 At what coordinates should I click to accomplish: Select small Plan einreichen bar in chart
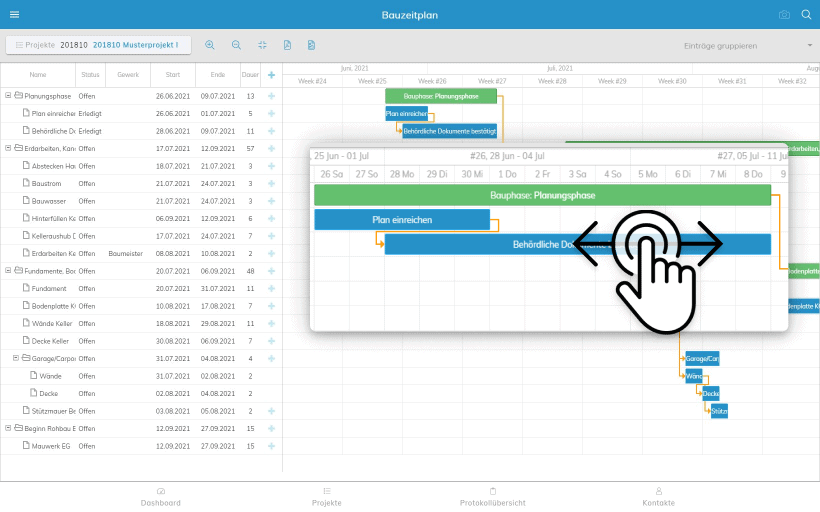406,113
